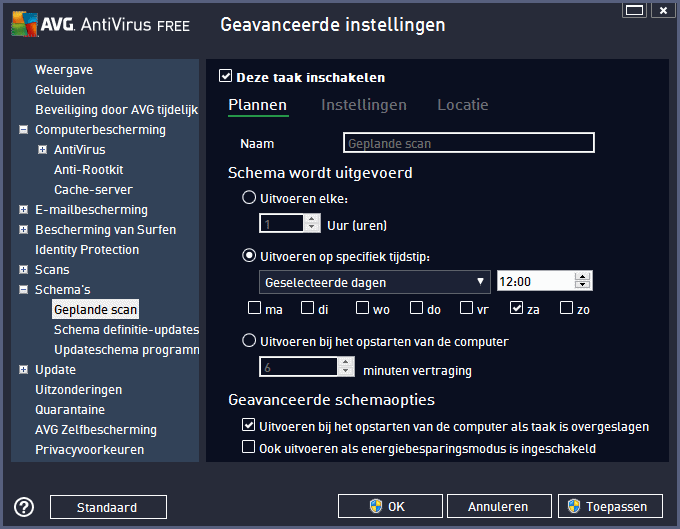Select Weergave in the settings tree

pos(64,70)
